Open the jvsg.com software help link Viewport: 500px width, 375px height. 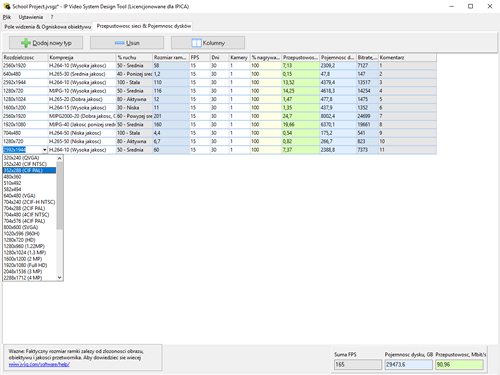pos(39,364)
